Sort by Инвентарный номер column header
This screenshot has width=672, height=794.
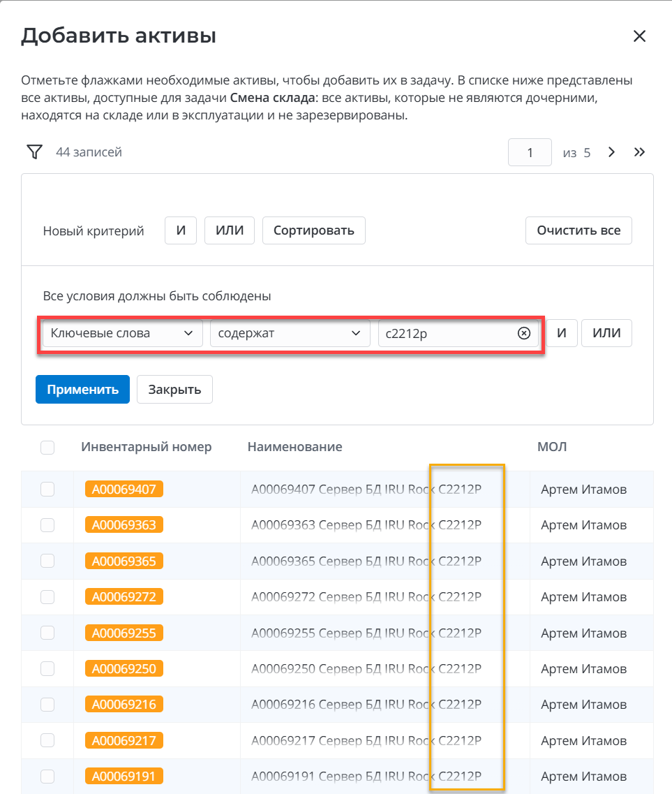[x=146, y=447]
